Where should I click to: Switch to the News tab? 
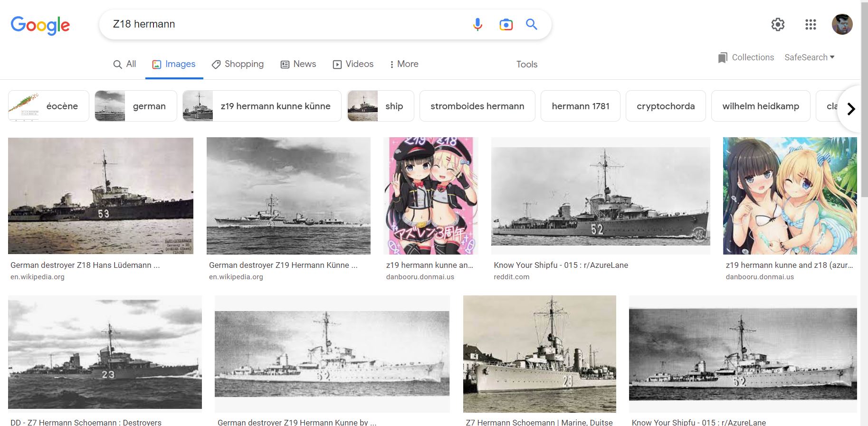tap(298, 64)
